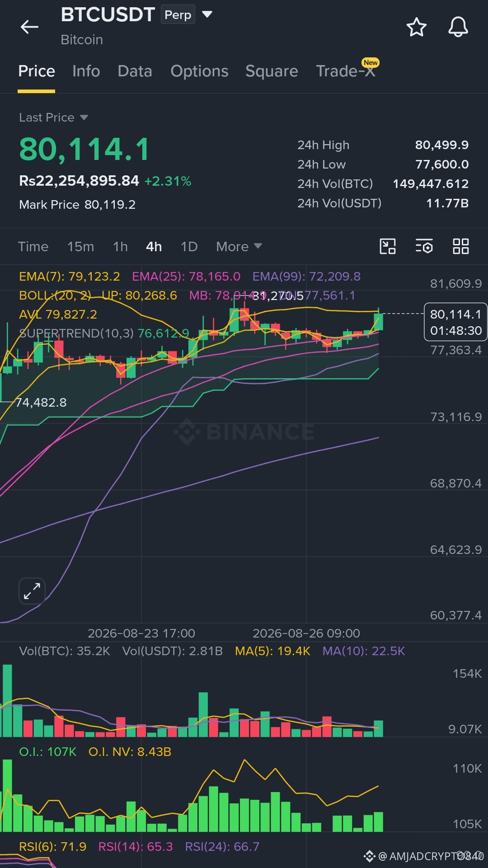Tap the current price label on axis

click(455, 322)
